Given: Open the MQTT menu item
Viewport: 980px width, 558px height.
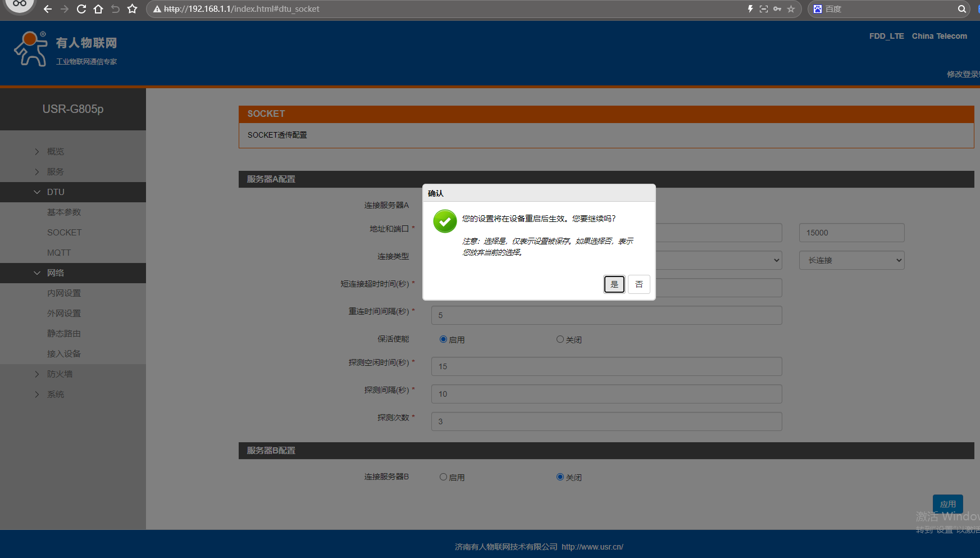Looking at the screenshot, I should pos(59,253).
